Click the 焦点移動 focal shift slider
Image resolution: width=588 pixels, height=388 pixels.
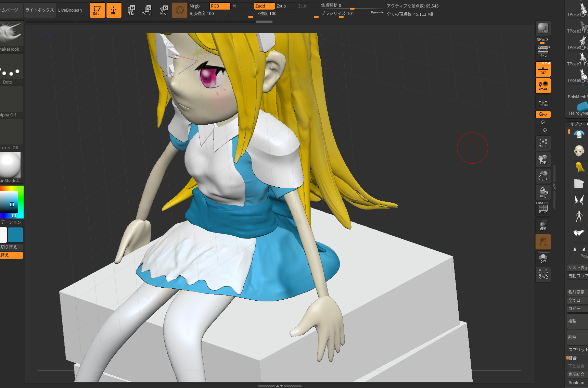tap(351, 6)
